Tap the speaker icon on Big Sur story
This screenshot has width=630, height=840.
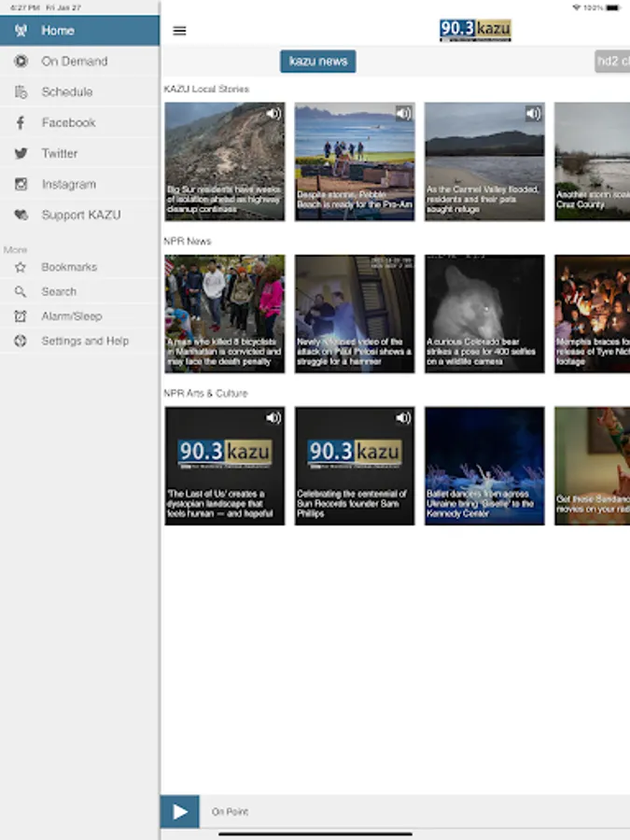click(273, 114)
